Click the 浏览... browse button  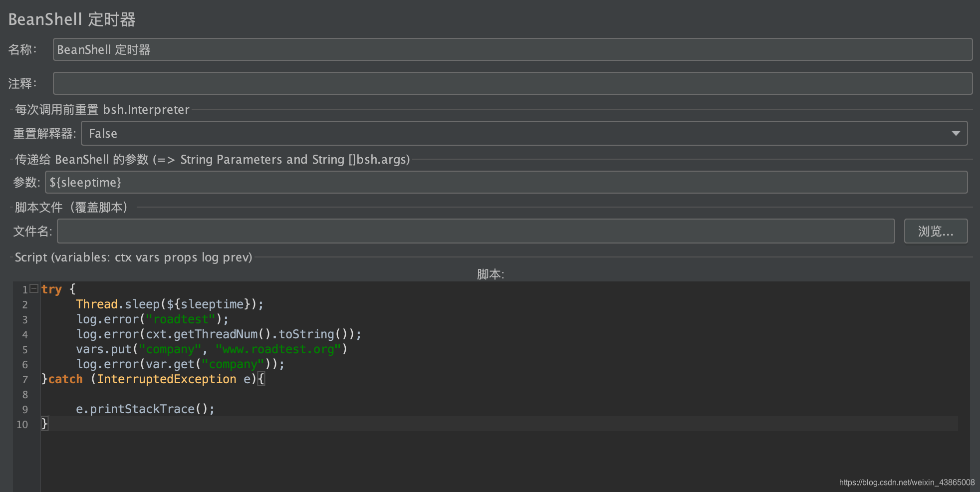pyautogui.click(x=936, y=231)
